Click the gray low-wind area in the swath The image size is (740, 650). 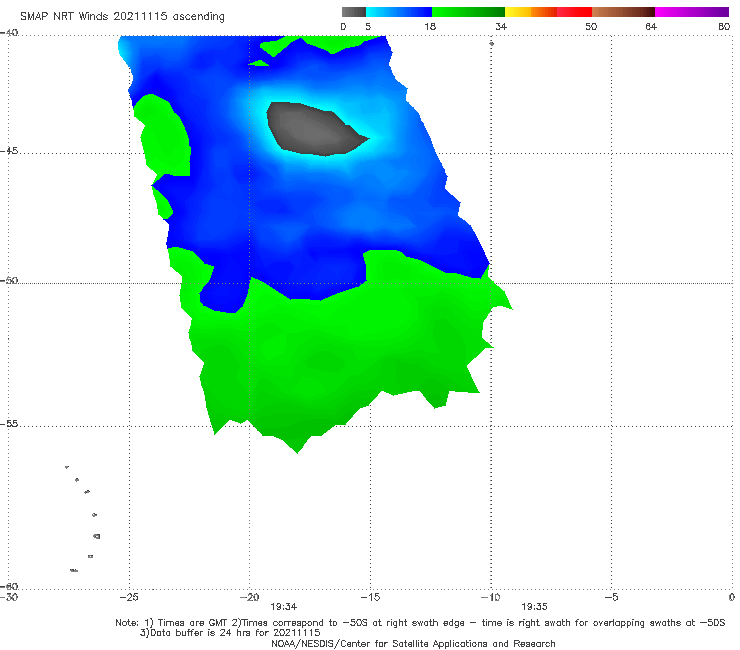coord(314,130)
